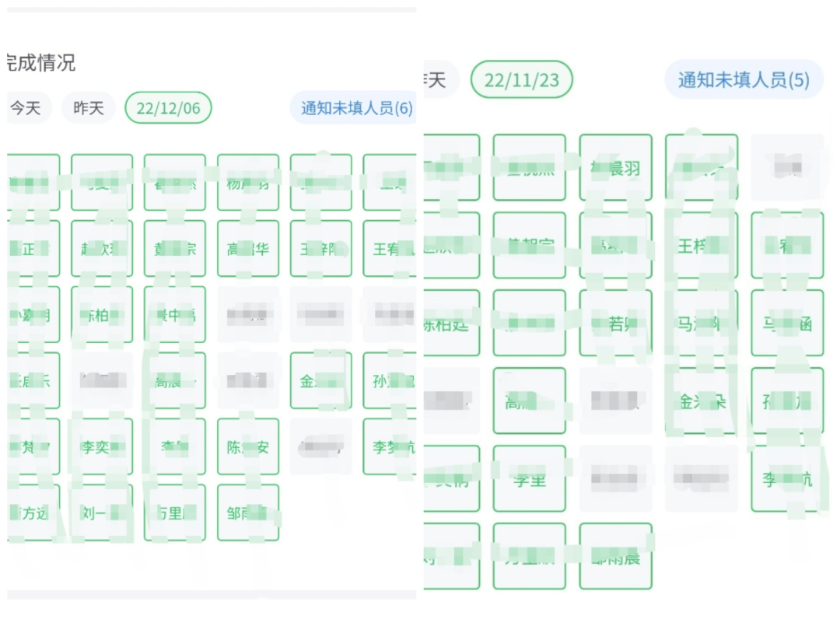Select 孙 name card in 22/12/06 list
The height and width of the screenshot is (630, 840).
pos(390,380)
